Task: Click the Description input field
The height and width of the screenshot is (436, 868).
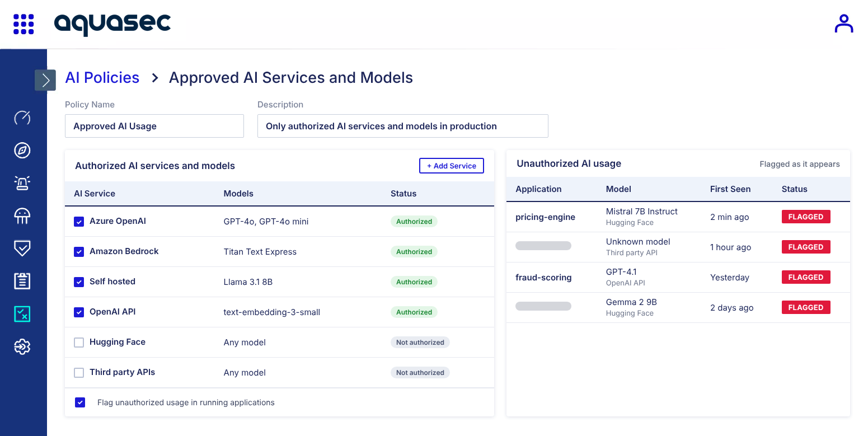Action: 403,126
